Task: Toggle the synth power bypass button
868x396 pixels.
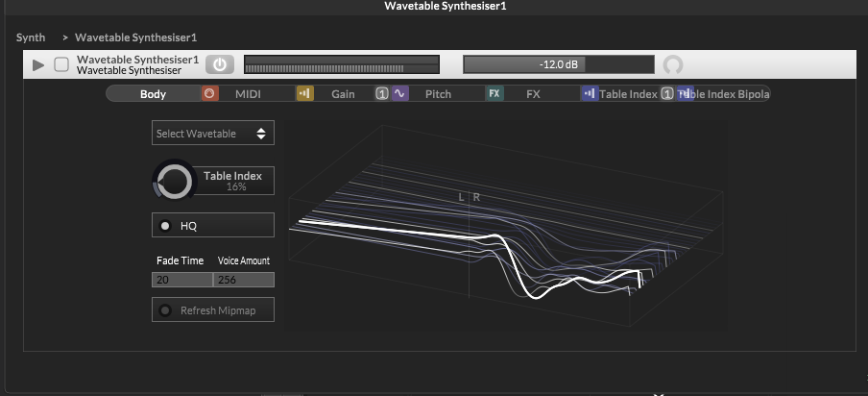Action: point(220,64)
